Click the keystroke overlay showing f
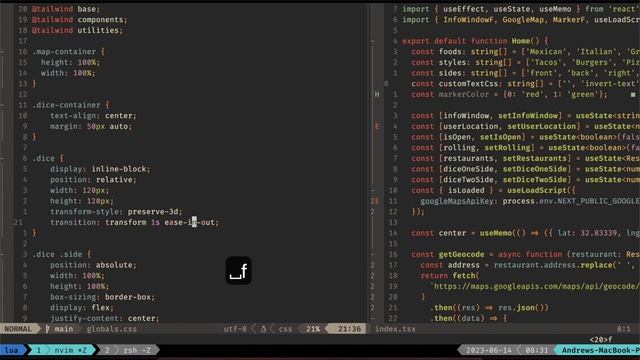This screenshot has height=360, width=640. (238, 271)
